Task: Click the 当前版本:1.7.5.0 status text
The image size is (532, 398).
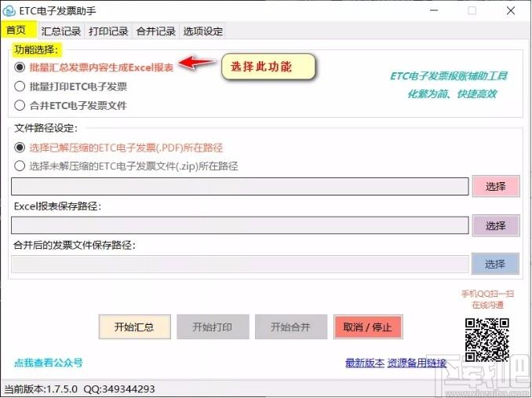Action: tap(41, 389)
